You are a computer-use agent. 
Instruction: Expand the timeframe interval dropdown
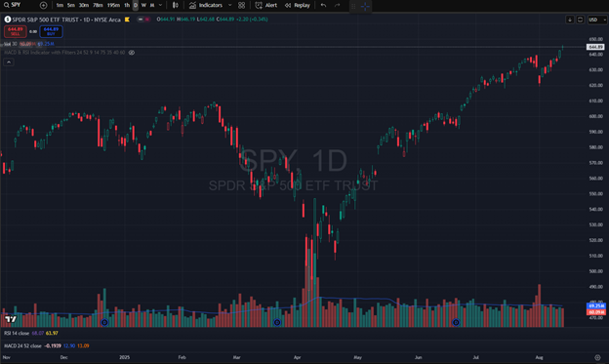160,5
